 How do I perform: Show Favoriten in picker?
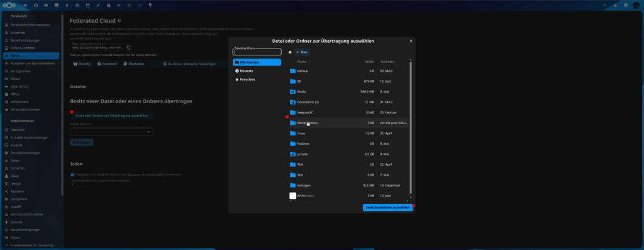point(257,79)
